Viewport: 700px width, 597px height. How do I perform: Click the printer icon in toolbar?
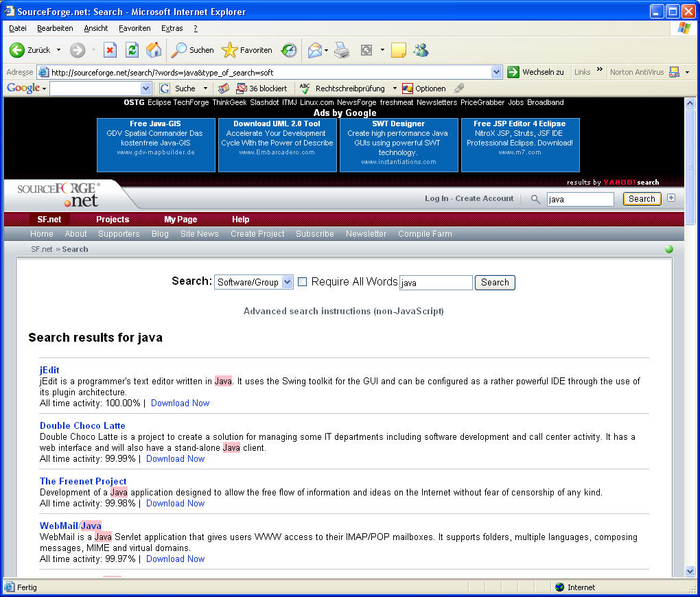[x=342, y=50]
